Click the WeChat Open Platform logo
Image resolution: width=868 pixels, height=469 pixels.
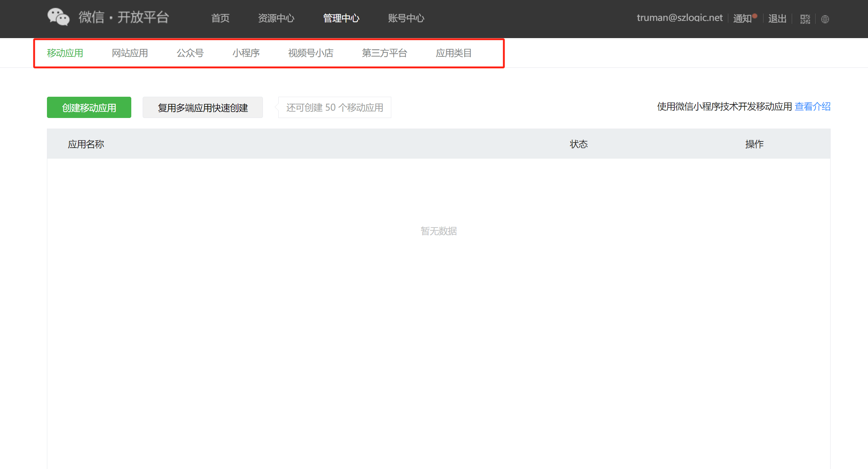click(108, 17)
